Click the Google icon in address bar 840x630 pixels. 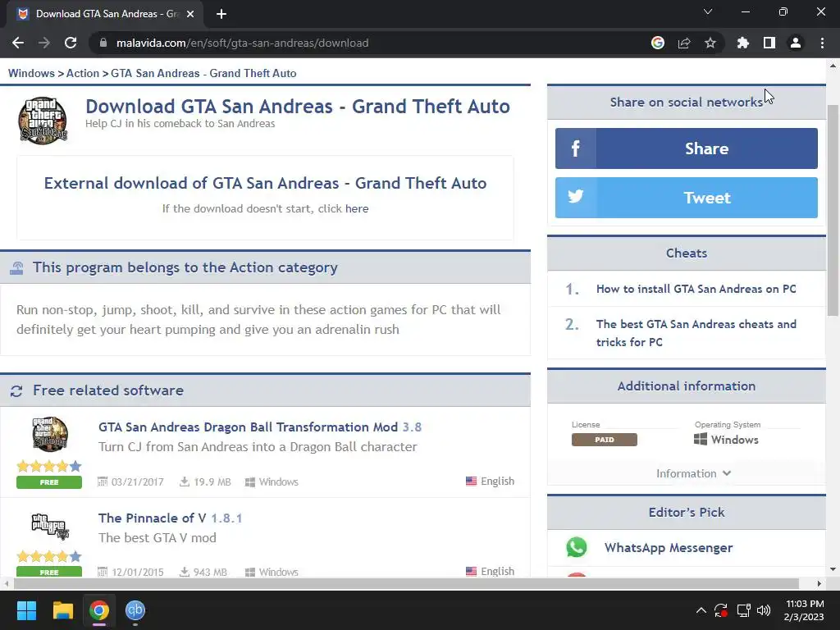(x=658, y=43)
